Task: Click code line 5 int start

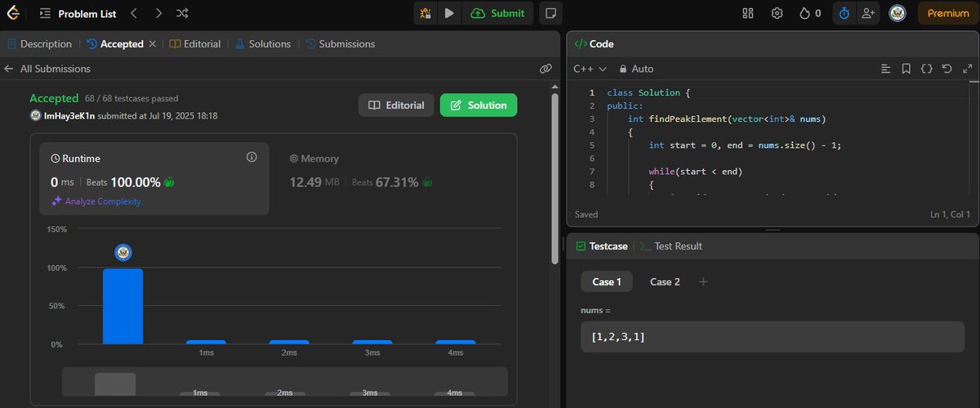Action: (745, 145)
